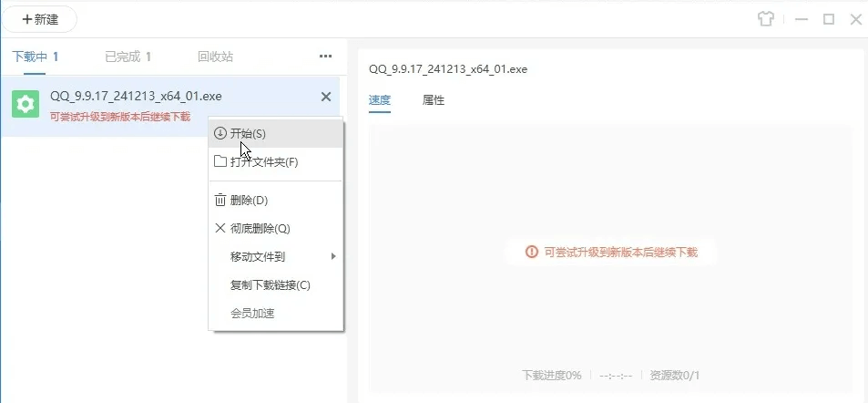Click the QQ_9.9.17 filename in download list
This screenshot has width=868, height=403.
tap(136, 97)
